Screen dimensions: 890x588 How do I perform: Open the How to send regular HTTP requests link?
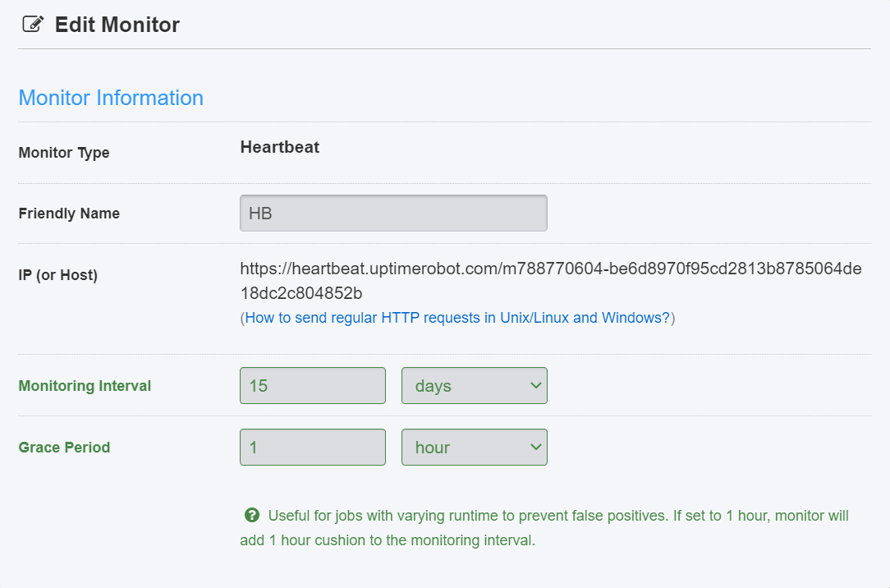457,318
